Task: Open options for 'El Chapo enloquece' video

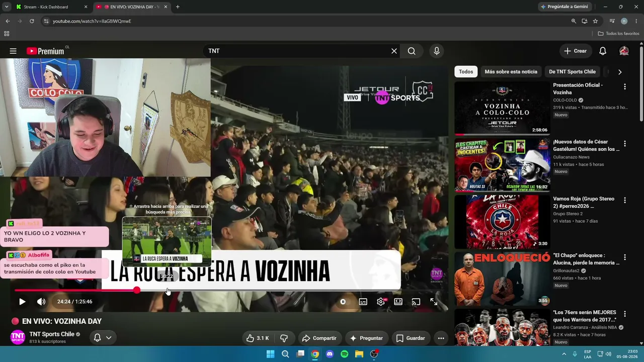Action: (x=625, y=257)
